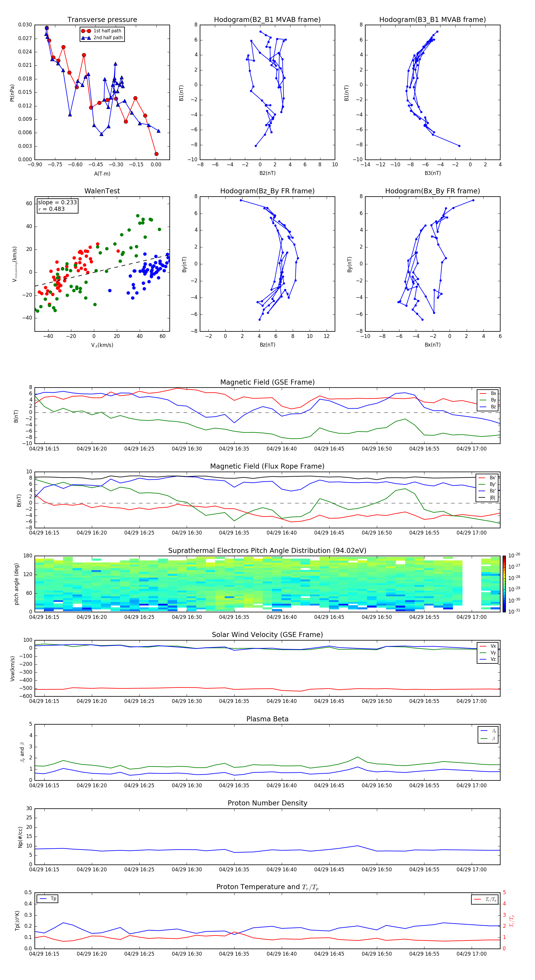Click the '10^-26' colorbar label
The width and height of the screenshot is (535, 980).
coord(514,555)
